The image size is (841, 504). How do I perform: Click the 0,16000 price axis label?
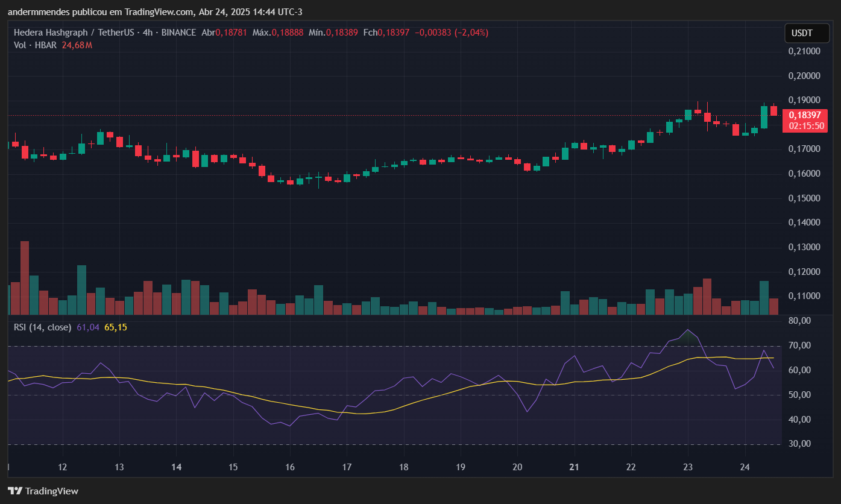(x=804, y=174)
